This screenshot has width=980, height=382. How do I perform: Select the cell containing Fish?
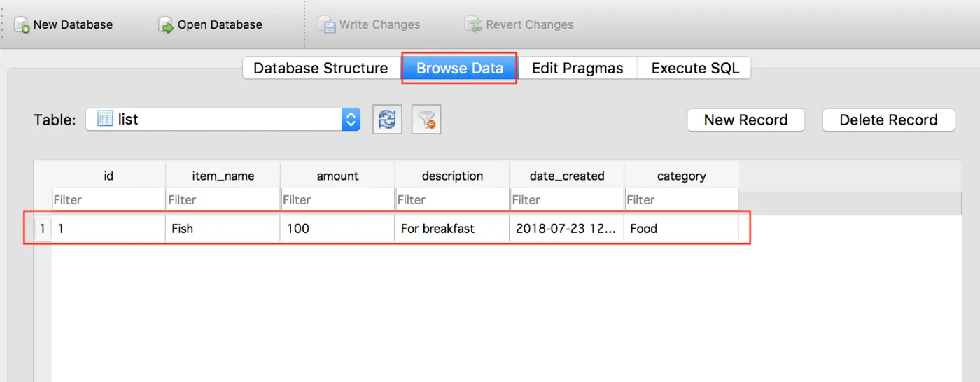[223, 228]
